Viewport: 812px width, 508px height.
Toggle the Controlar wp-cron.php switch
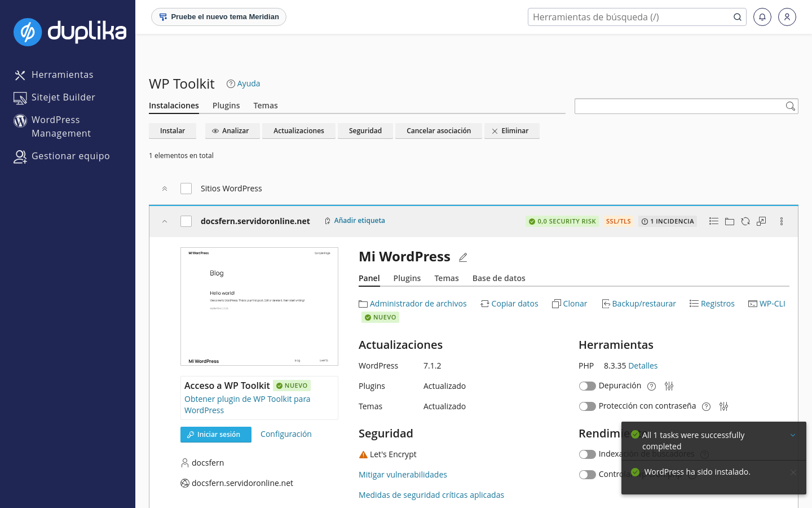click(x=588, y=475)
